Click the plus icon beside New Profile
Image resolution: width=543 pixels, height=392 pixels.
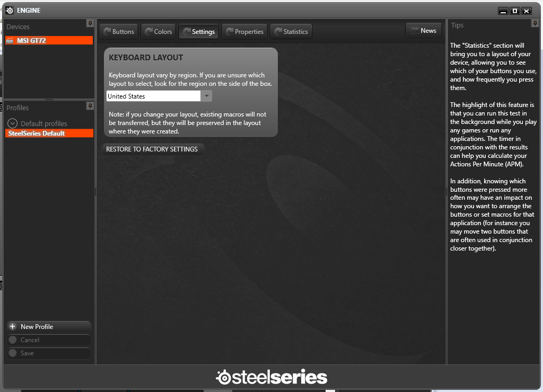pos(13,327)
